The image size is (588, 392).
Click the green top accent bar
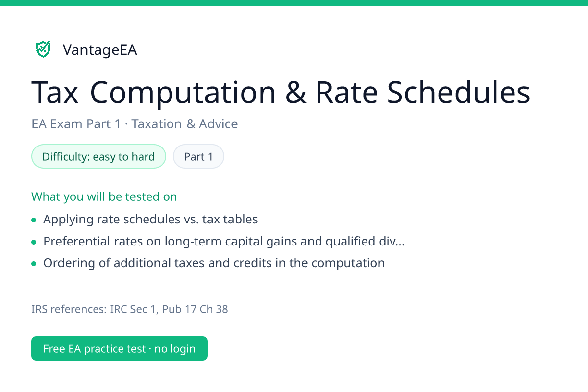click(x=294, y=2)
